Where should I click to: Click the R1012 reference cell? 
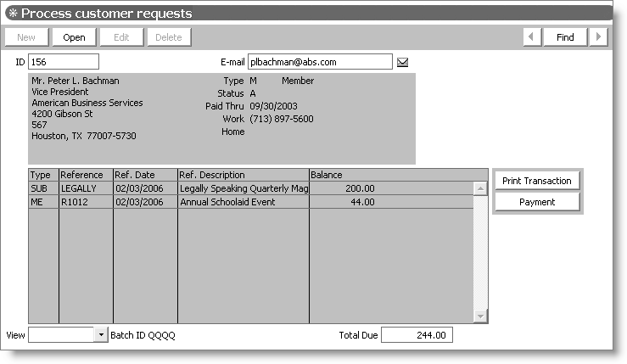86,202
